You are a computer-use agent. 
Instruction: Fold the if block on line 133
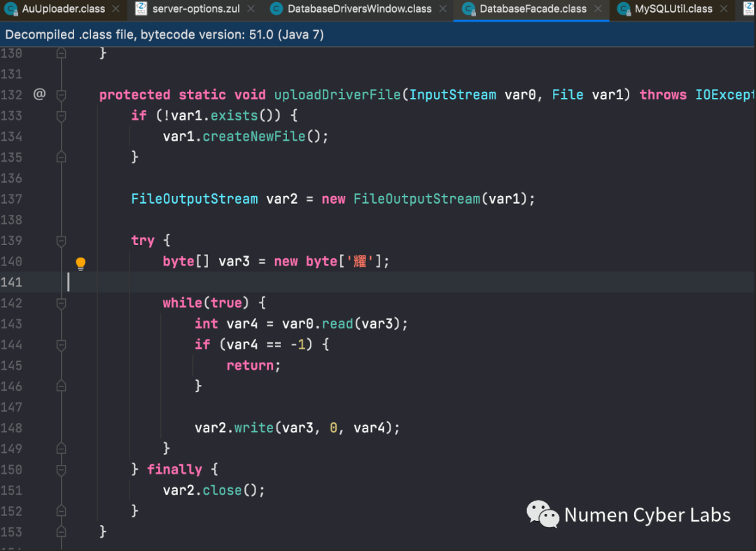61,116
